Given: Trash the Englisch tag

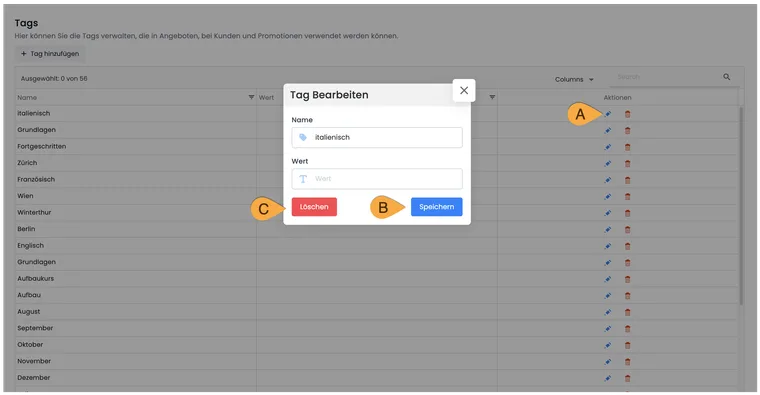Looking at the screenshot, I should [628, 246].
